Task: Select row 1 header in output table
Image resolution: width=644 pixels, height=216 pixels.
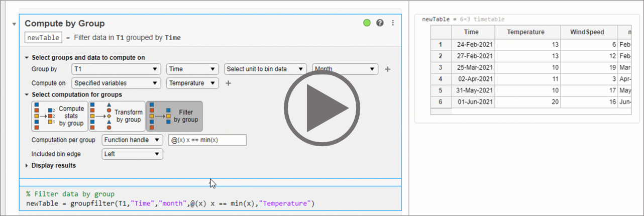Action: tap(441, 44)
